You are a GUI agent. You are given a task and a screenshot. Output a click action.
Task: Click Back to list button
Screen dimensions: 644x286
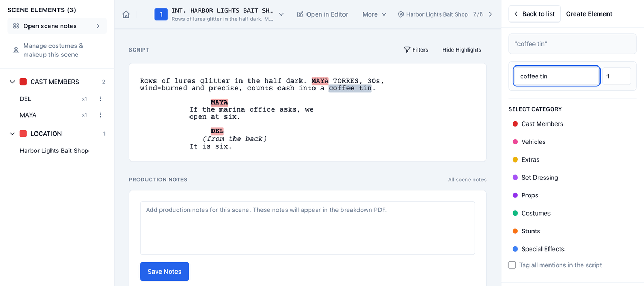point(535,14)
